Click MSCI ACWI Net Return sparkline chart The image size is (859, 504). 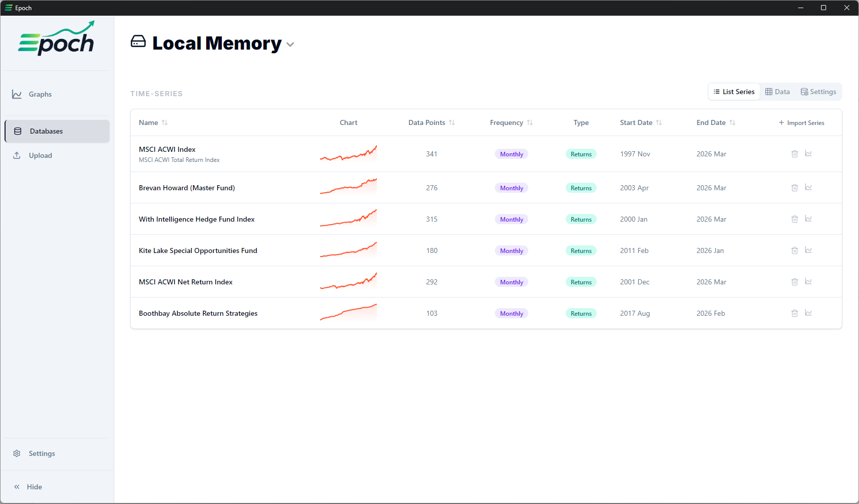click(x=348, y=281)
